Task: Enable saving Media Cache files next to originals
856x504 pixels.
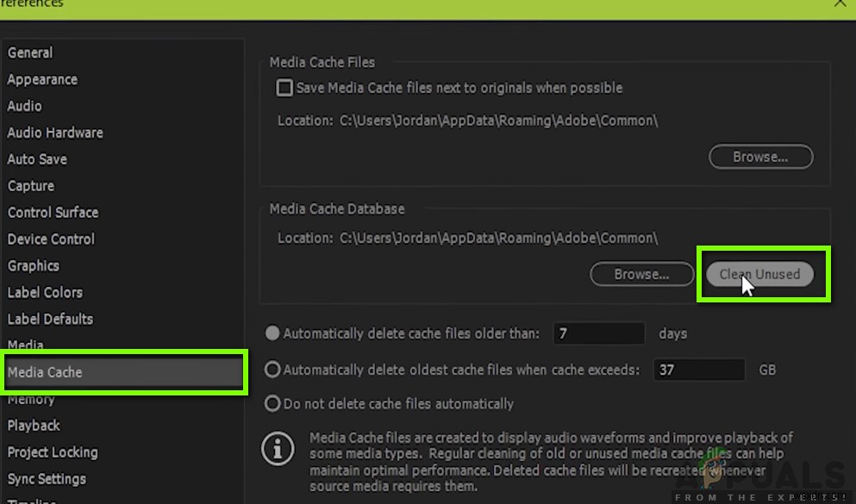Action: [284, 88]
